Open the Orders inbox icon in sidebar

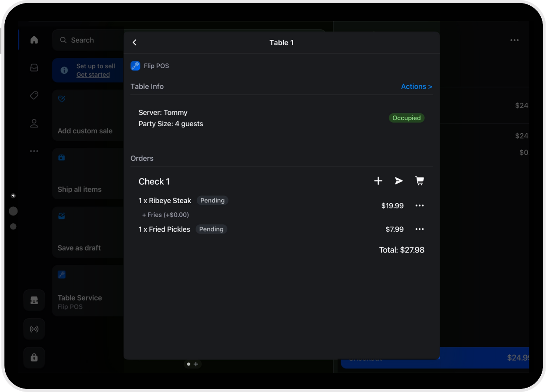[x=34, y=67]
